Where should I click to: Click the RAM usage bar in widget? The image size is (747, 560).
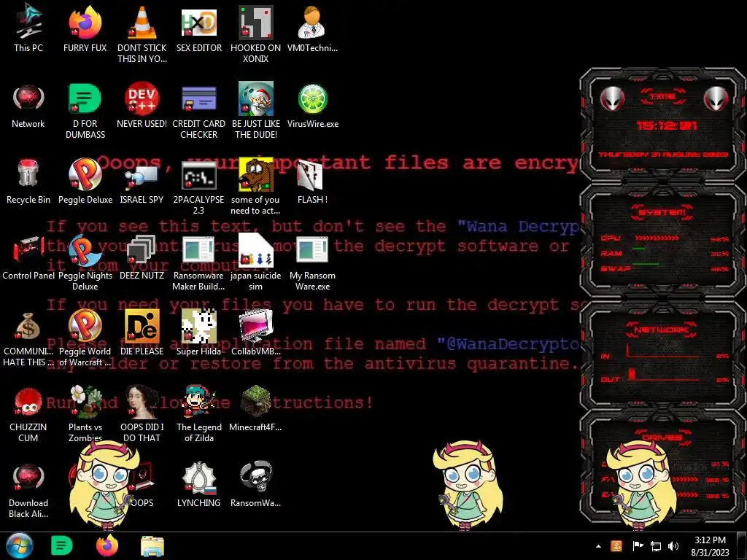(639, 249)
